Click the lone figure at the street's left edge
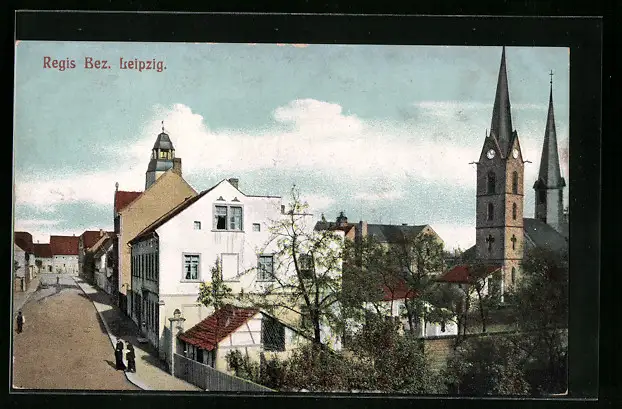 (19, 322)
